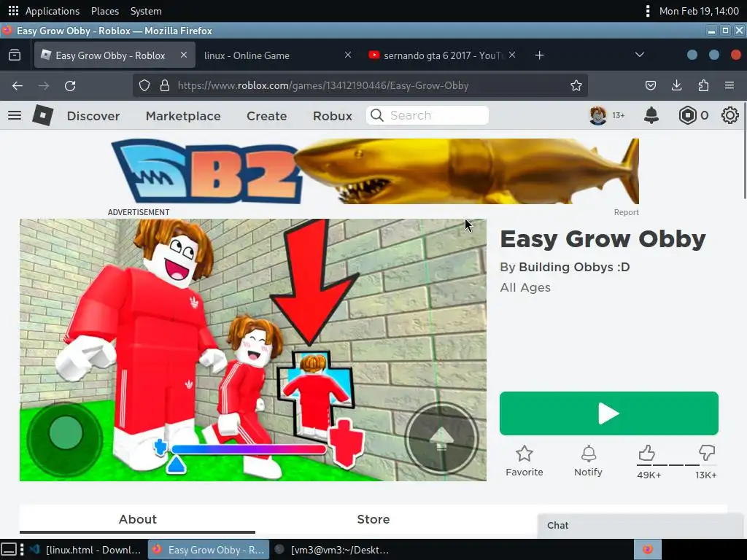Save page to Pocket
This screenshot has height=560, width=747.
point(650,86)
